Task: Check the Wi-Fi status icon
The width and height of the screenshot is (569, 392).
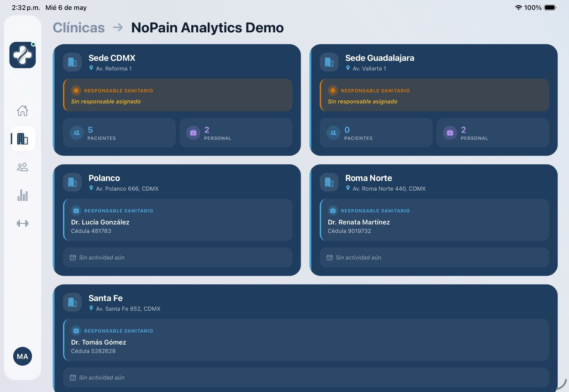Action: click(519, 7)
